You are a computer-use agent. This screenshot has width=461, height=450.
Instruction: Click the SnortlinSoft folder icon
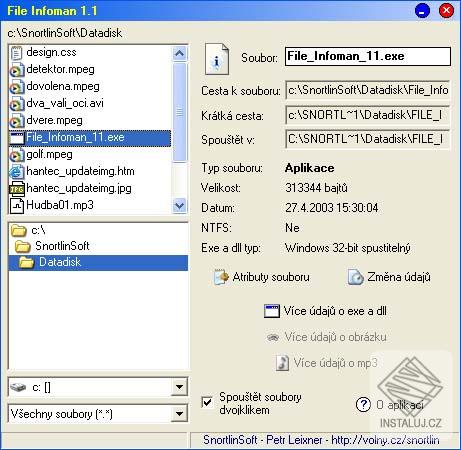point(23,246)
